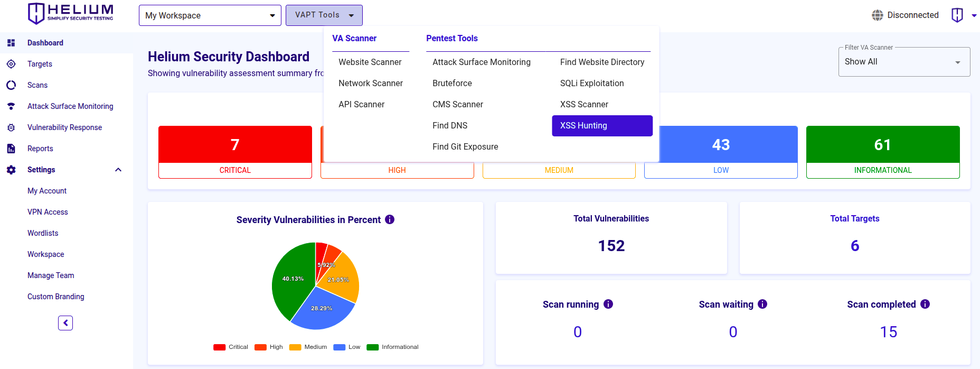980x369 pixels.
Task: Click the VAPT Tools button
Action: point(324,15)
